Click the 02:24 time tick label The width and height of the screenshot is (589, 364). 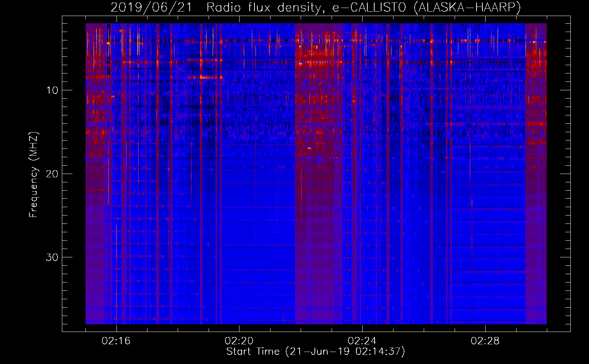(x=362, y=341)
